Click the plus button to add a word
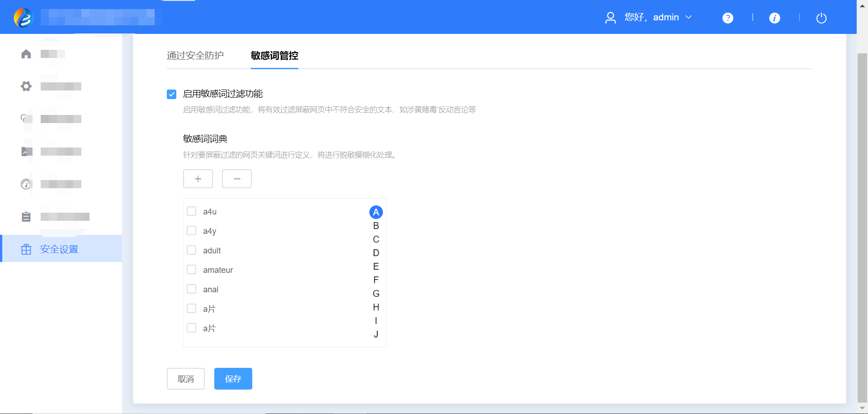The image size is (868, 414). coord(198,179)
